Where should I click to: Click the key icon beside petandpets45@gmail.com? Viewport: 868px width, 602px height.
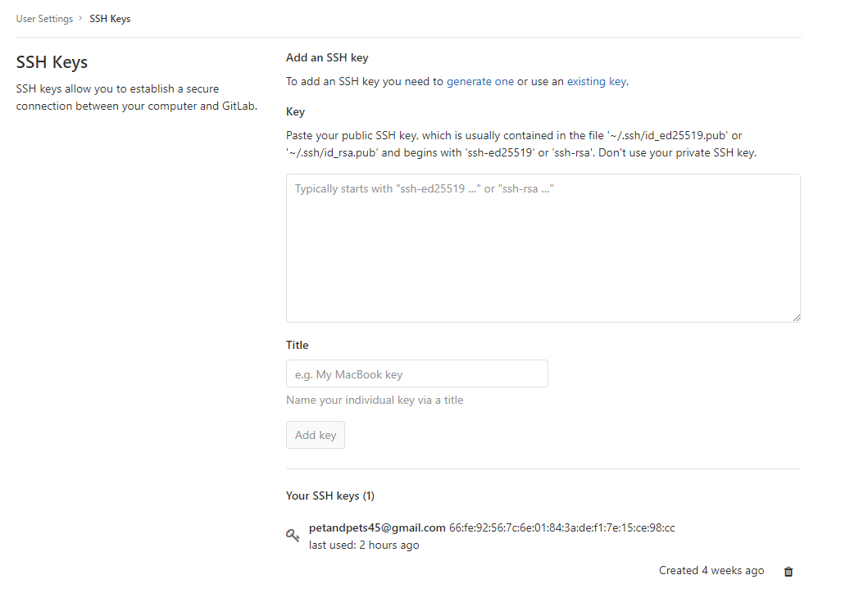(x=293, y=536)
